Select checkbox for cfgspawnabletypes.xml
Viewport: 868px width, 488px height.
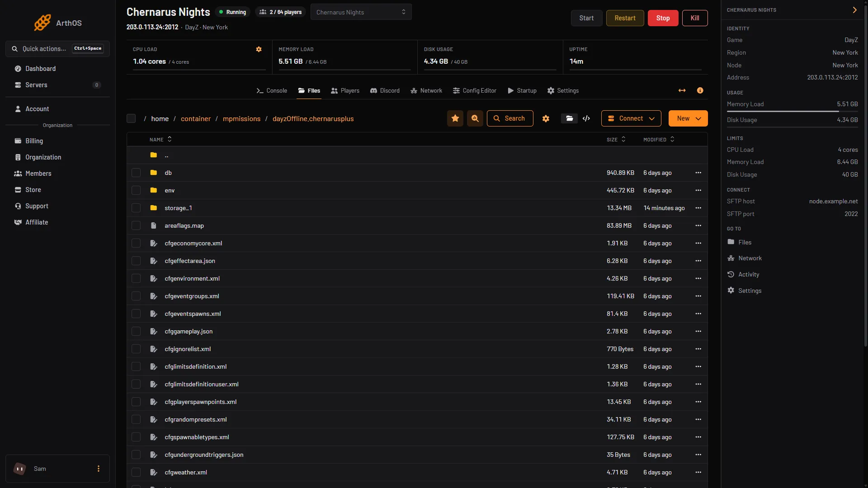pyautogui.click(x=136, y=437)
